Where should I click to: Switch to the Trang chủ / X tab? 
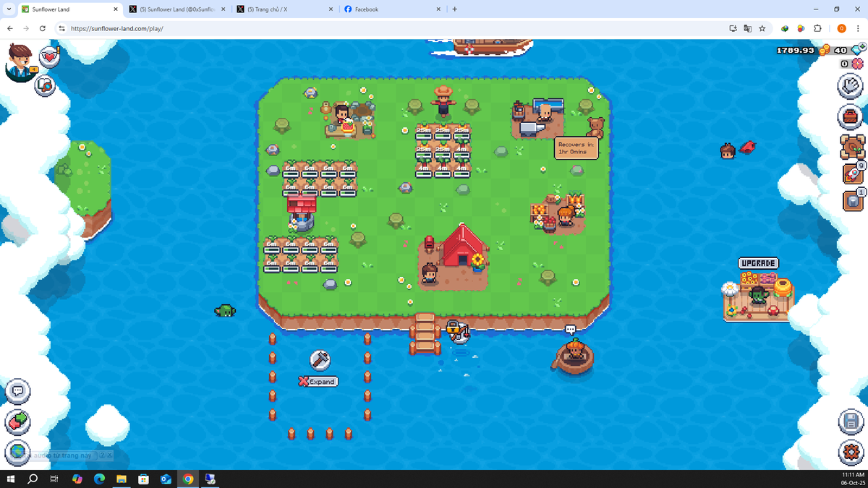click(x=284, y=9)
